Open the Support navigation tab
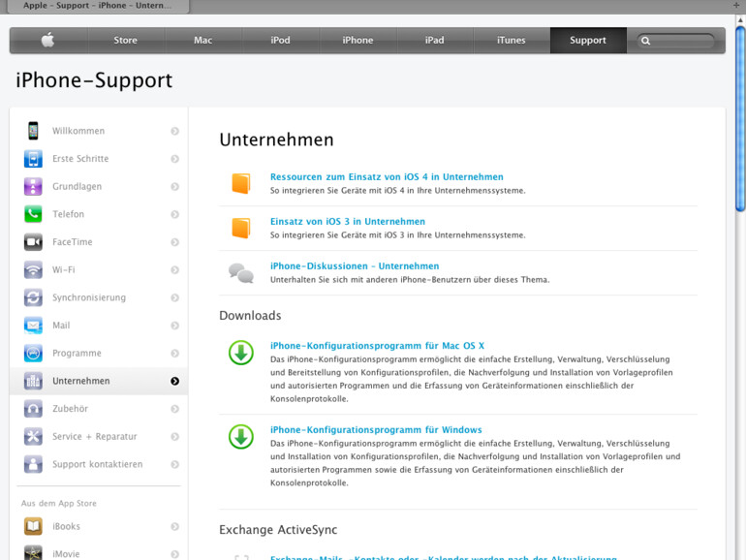 click(588, 40)
